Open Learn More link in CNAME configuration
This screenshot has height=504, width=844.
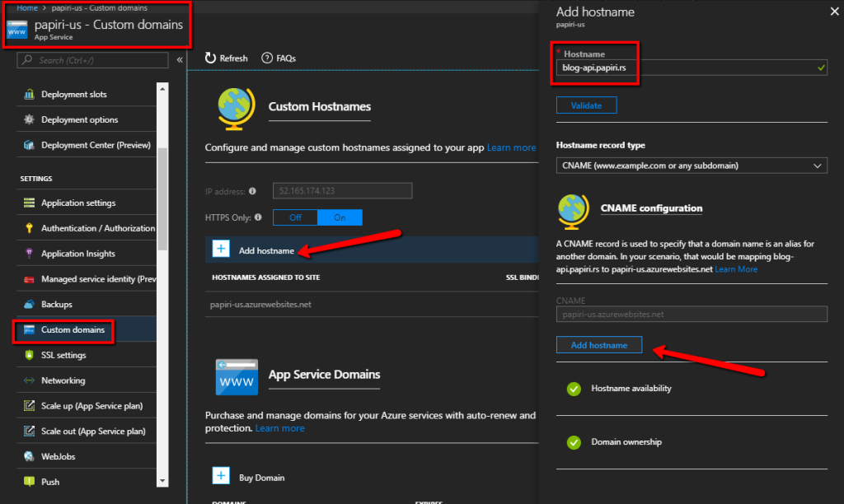coord(736,269)
